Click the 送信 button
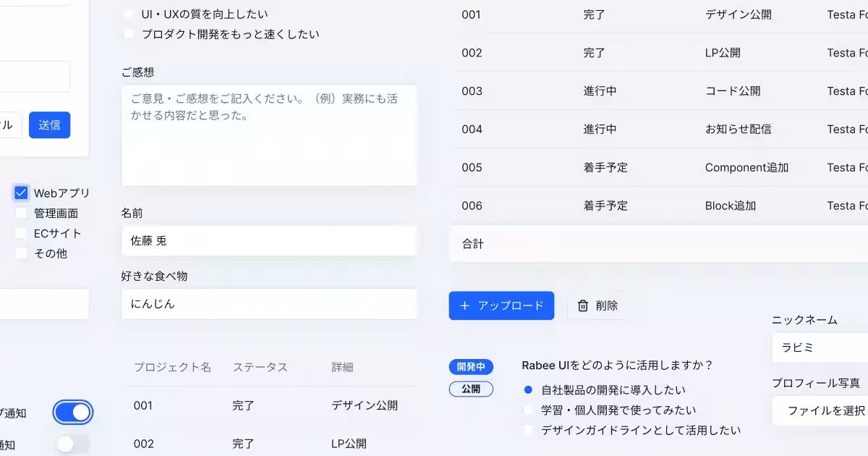Screen dimensions: 868x456 click(49, 124)
